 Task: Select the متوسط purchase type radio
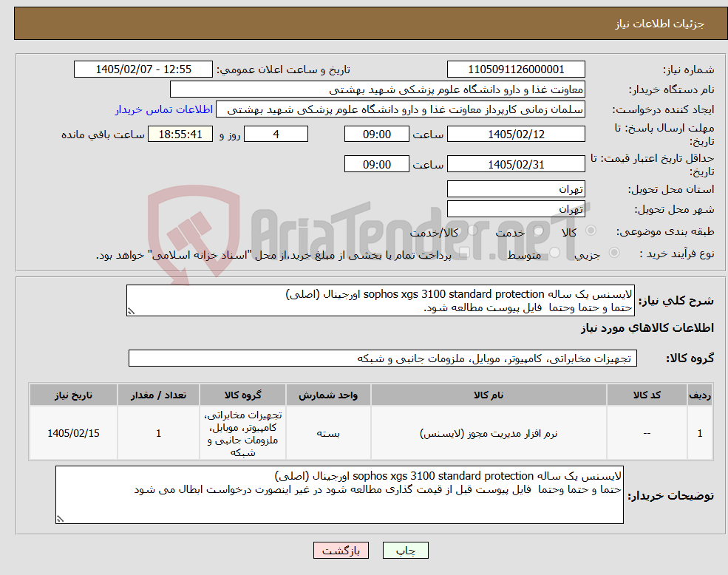click(555, 253)
